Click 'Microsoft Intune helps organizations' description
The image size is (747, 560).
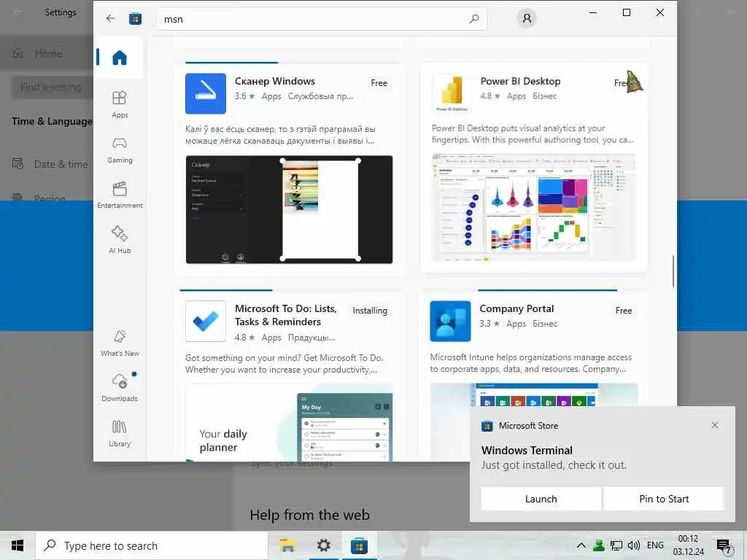coord(531,363)
